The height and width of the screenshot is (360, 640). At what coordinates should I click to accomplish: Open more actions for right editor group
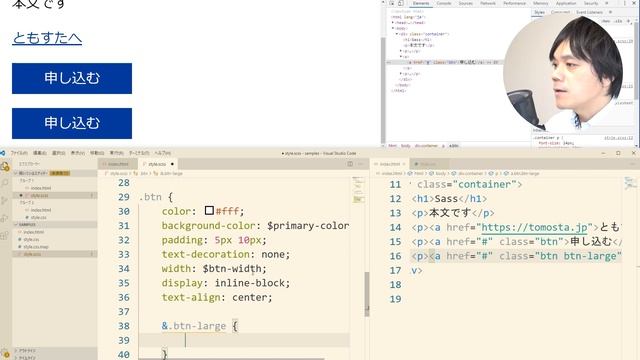click(632, 164)
